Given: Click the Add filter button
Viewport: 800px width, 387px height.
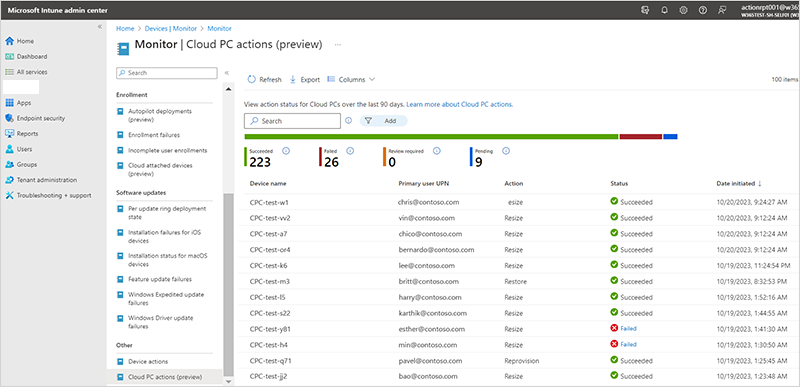Looking at the screenshot, I should pos(384,121).
